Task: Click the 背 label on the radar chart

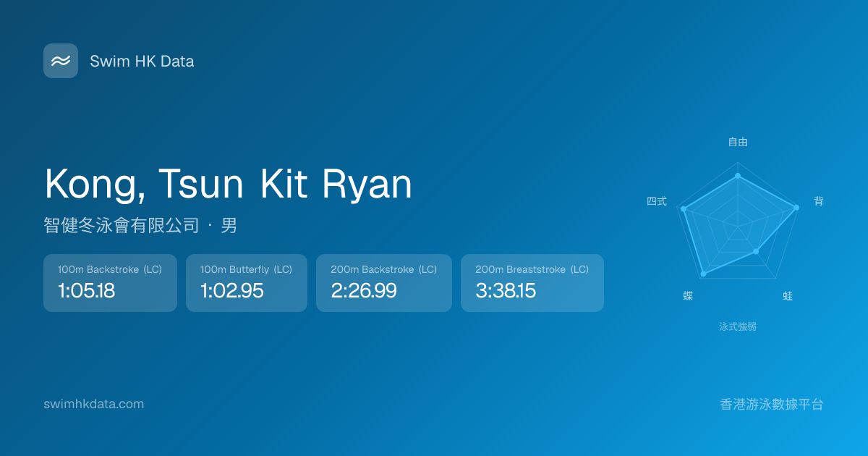Action: [x=818, y=201]
